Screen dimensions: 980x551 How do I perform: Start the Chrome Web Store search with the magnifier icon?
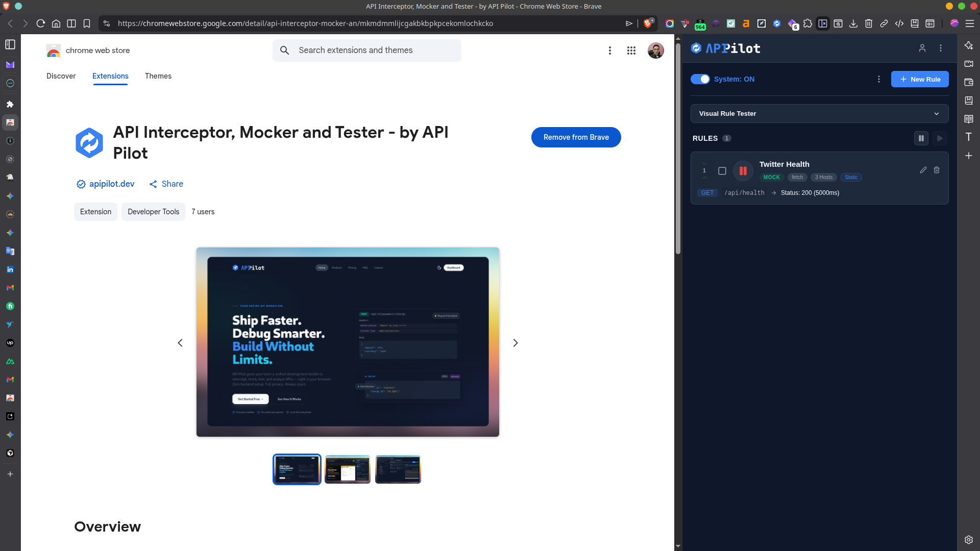[285, 50]
